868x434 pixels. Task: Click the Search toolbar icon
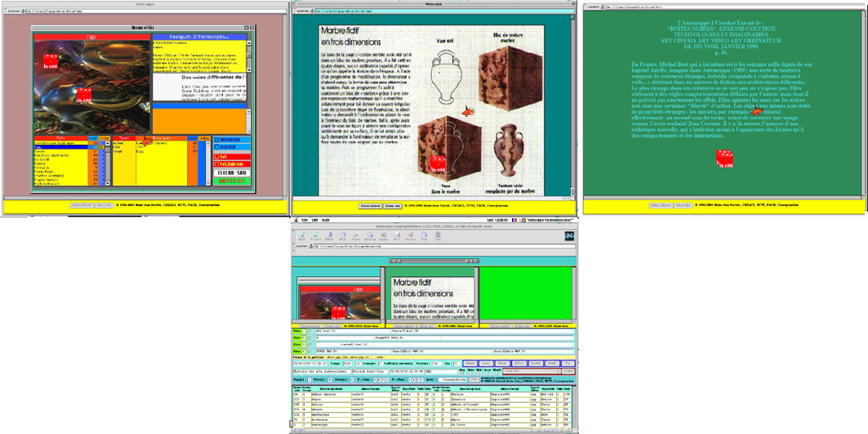(356, 236)
